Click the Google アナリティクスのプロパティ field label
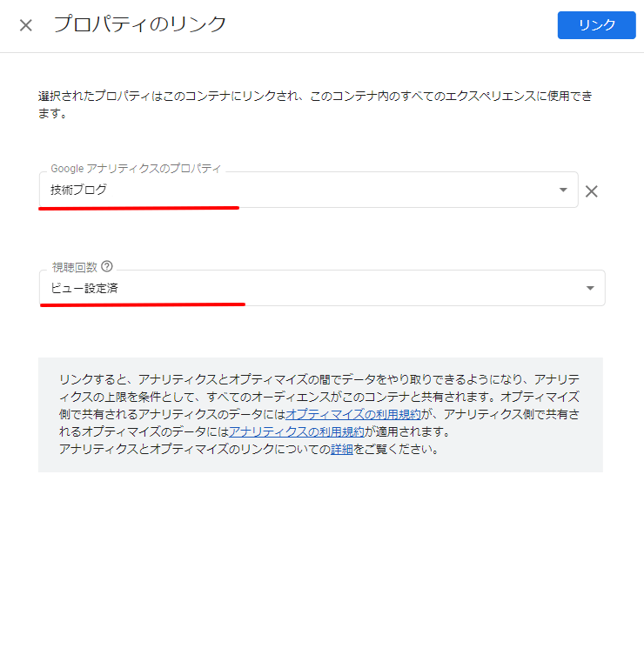644x655 pixels. (136, 169)
